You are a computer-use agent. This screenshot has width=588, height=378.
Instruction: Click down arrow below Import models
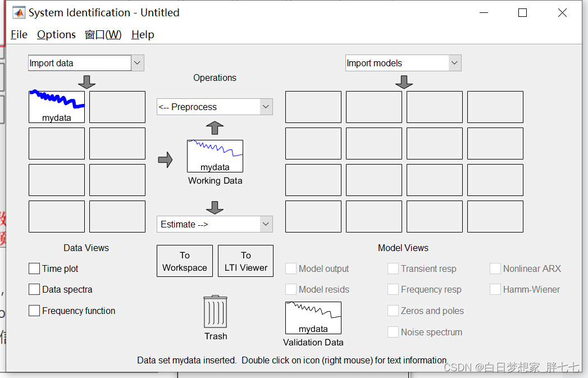[404, 82]
